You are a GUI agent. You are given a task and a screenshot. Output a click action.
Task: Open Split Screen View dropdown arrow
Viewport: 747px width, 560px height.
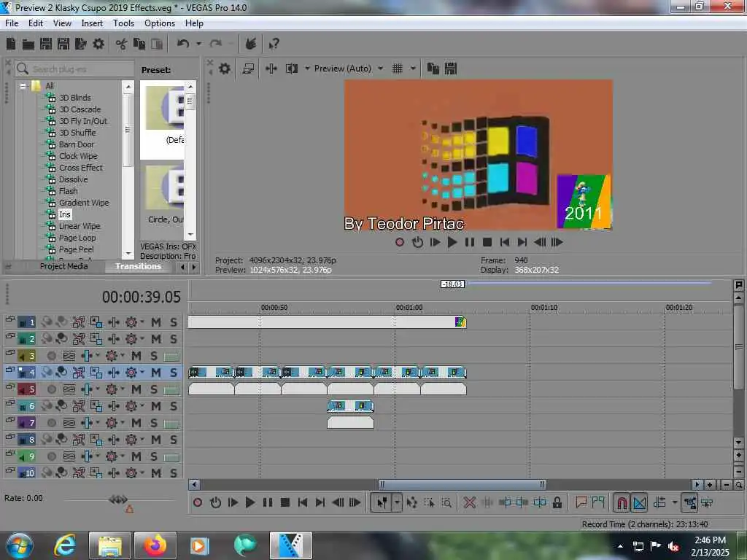click(x=307, y=69)
